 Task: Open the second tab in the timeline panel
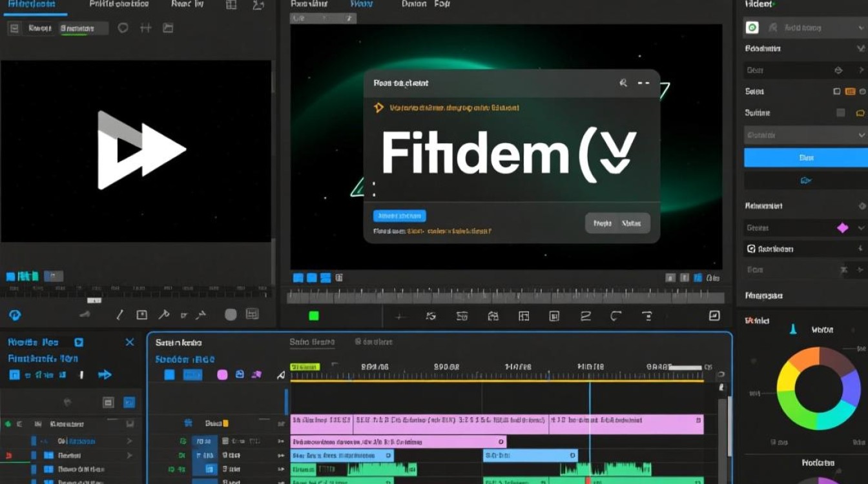(312, 342)
